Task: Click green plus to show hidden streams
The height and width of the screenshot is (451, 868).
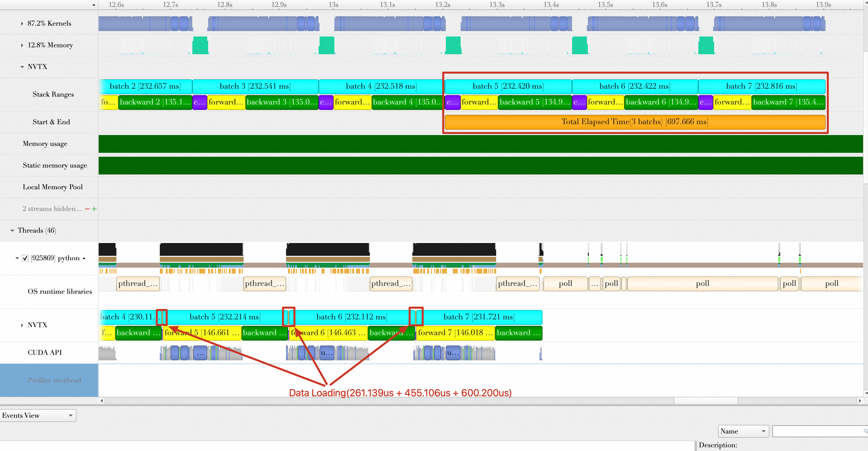Action: point(94,209)
